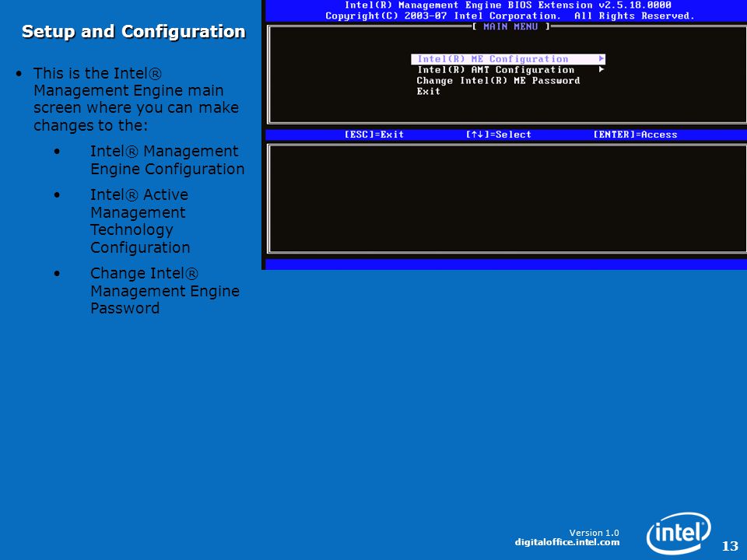The width and height of the screenshot is (747, 560).
Task: Click the Version 1.0 text
Action: tap(594, 533)
